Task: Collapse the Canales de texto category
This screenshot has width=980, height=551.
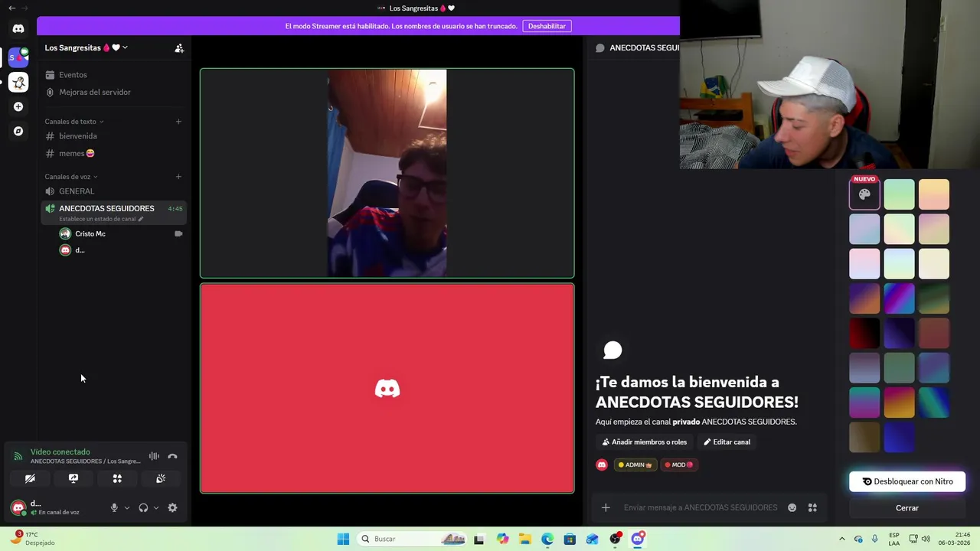Action: (73, 121)
